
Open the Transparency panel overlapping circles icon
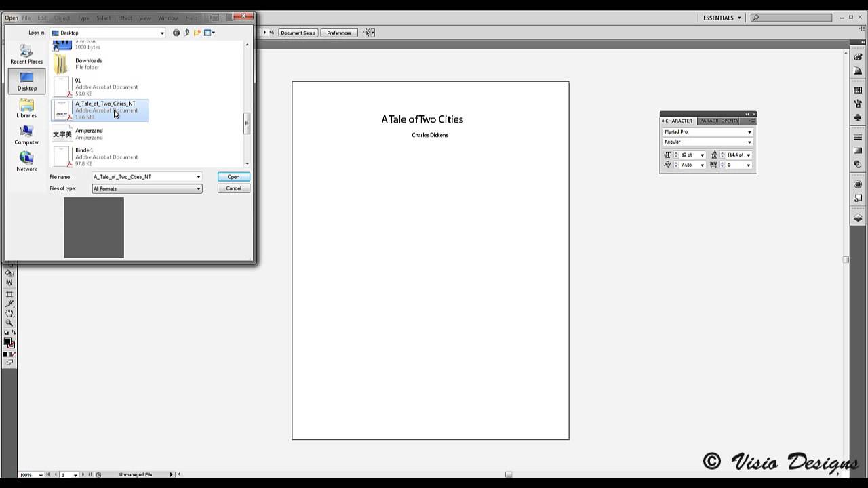click(858, 164)
